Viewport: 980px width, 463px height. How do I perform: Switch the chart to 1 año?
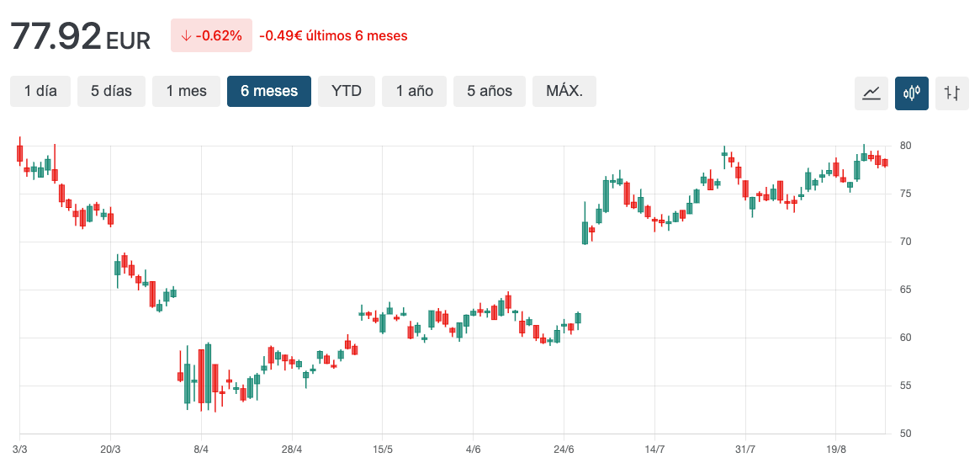414,91
